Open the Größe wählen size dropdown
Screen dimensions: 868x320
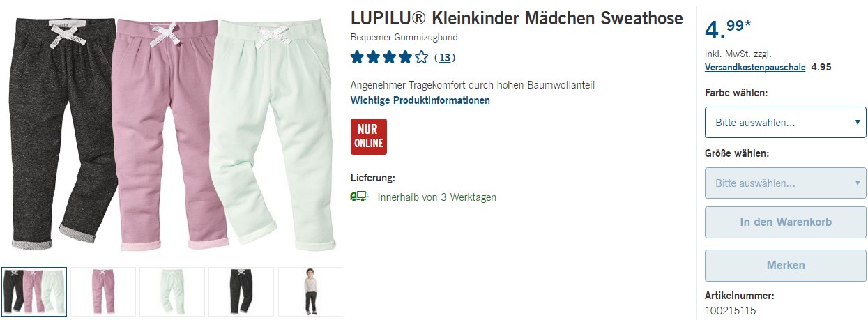coord(786,183)
